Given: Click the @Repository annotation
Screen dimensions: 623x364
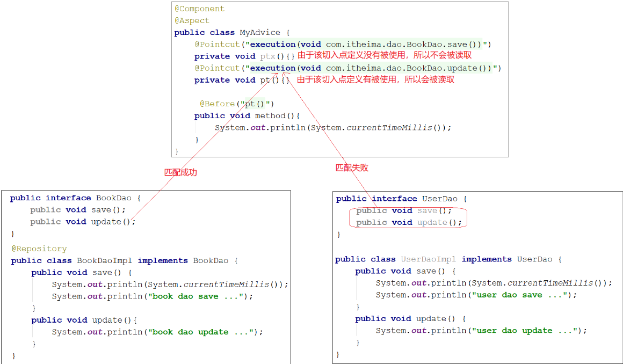Looking at the screenshot, I should [x=39, y=249].
